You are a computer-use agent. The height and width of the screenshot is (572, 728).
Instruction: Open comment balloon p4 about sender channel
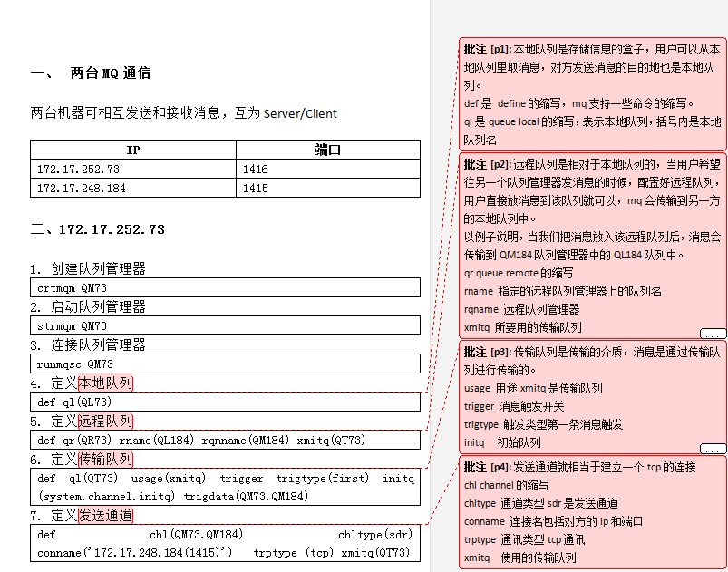[x=592, y=512]
